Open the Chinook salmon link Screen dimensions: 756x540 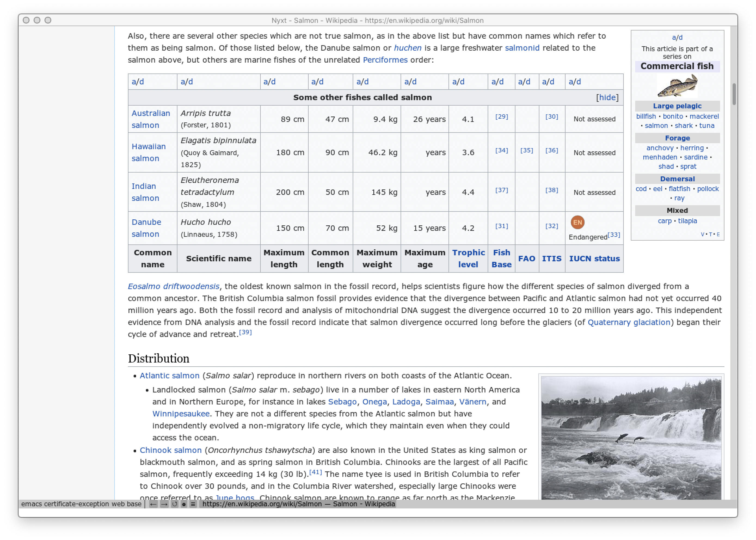(171, 450)
